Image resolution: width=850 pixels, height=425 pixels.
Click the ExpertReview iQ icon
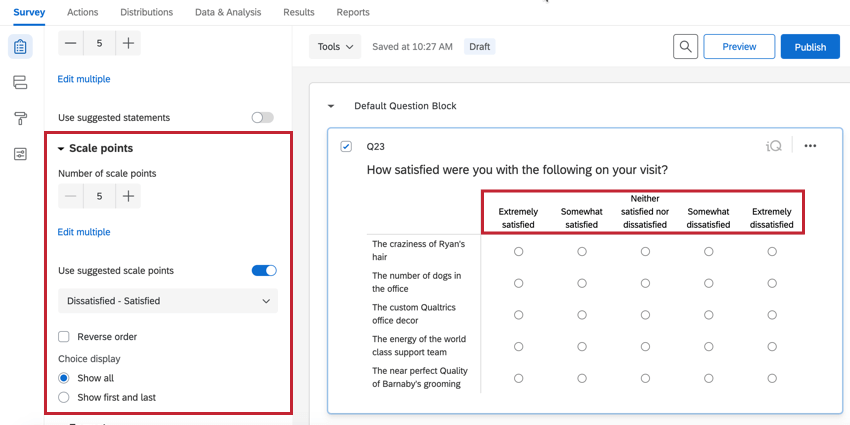(774, 146)
